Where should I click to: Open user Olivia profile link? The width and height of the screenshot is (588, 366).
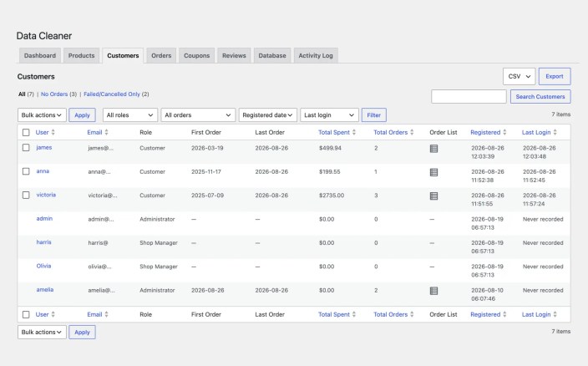43,266
